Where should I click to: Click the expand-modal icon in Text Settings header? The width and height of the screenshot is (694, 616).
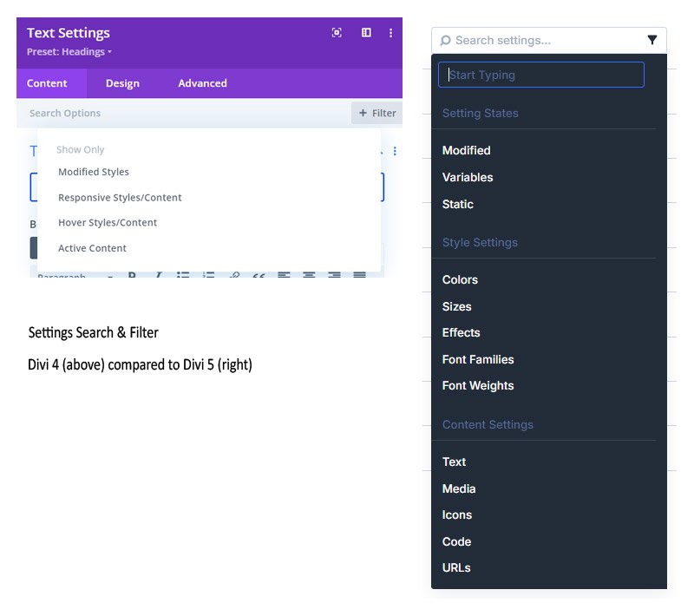337,33
